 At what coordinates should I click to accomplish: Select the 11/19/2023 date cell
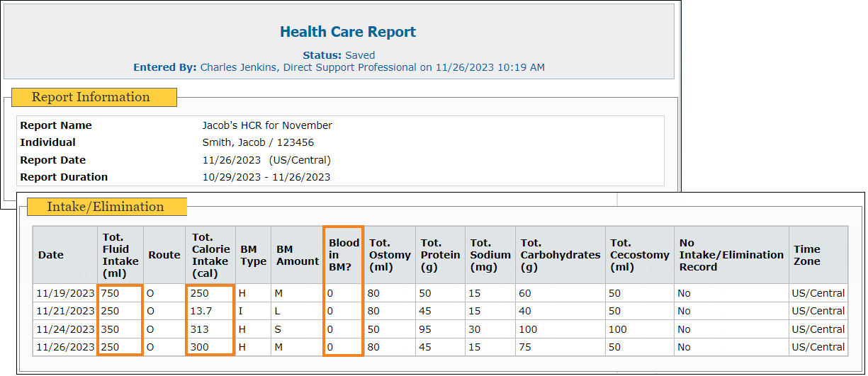click(x=65, y=293)
